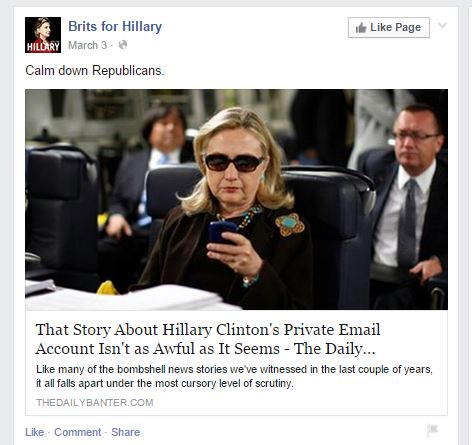Viewport: 472px width, 445px height.
Task: Click the second line of headline 'The Daily...'
Action: pos(334,349)
